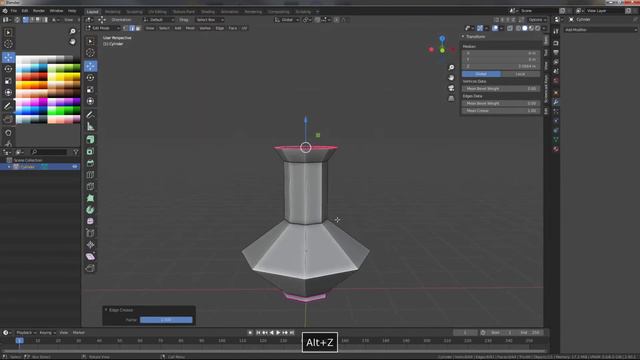This screenshot has width=640, height=360.
Task: Click the Local button in Transform panel
Action: click(520, 74)
